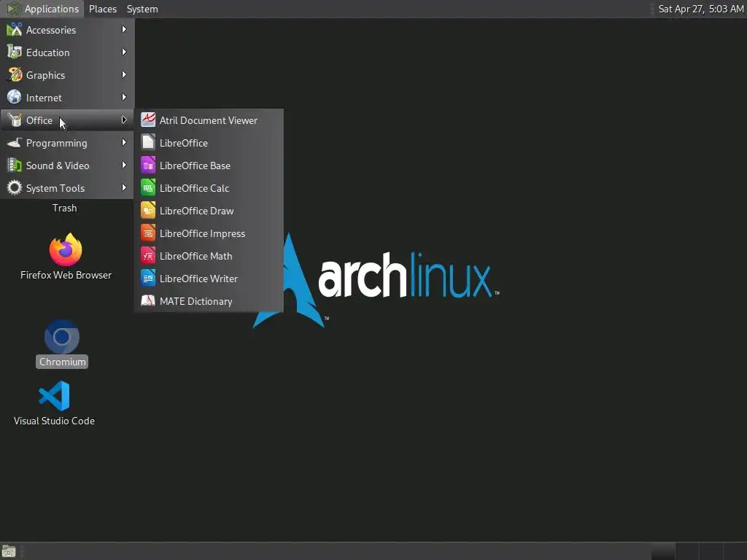This screenshot has height=560, width=747.
Task: Click the orange LibreOffice Impress icon
Action: (147, 233)
